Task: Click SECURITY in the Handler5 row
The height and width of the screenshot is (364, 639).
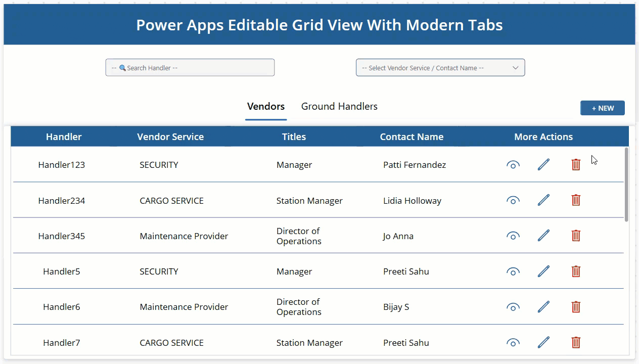Action: click(x=159, y=271)
